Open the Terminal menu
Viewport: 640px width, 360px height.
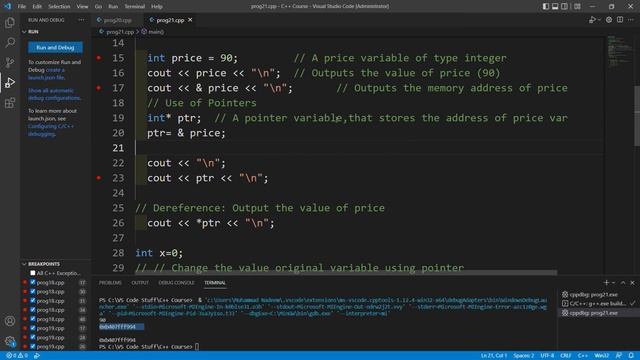click(x=135, y=6)
